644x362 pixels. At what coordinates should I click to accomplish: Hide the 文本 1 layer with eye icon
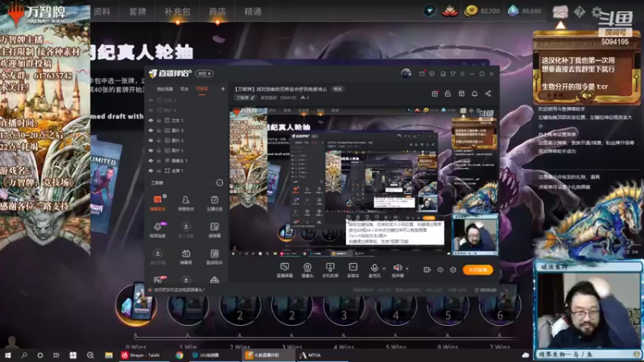151,121
